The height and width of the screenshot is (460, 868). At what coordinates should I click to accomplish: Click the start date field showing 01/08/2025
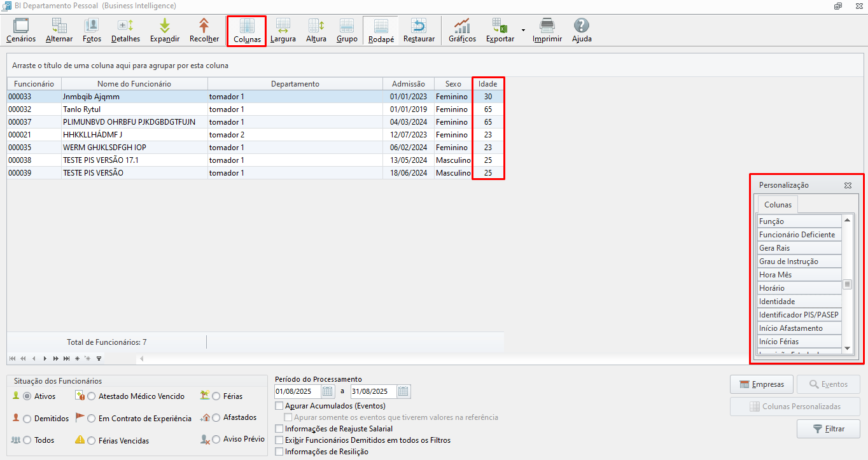point(298,391)
